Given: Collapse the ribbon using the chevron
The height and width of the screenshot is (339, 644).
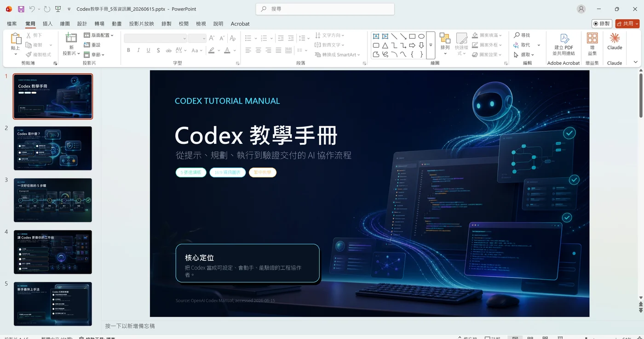Looking at the screenshot, I should 636,62.
